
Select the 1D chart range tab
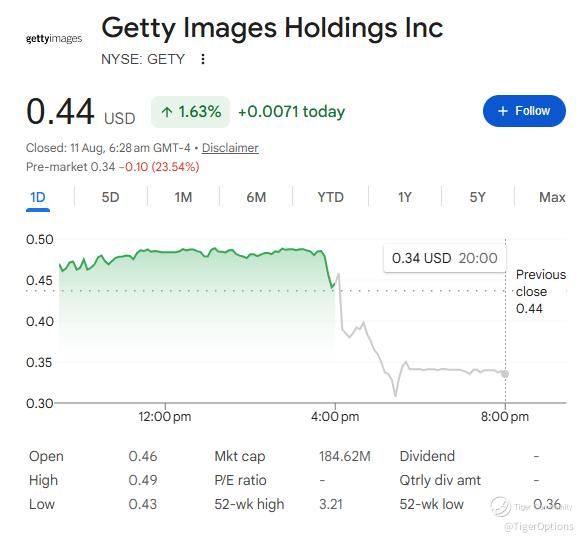38,197
